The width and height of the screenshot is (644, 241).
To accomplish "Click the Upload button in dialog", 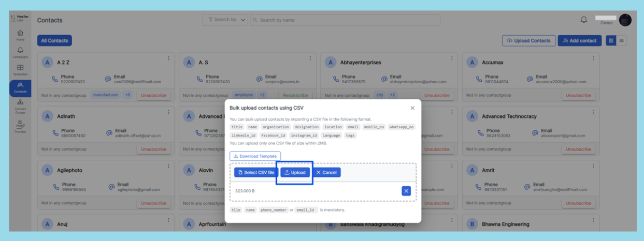I will click(x=295, y=172).
